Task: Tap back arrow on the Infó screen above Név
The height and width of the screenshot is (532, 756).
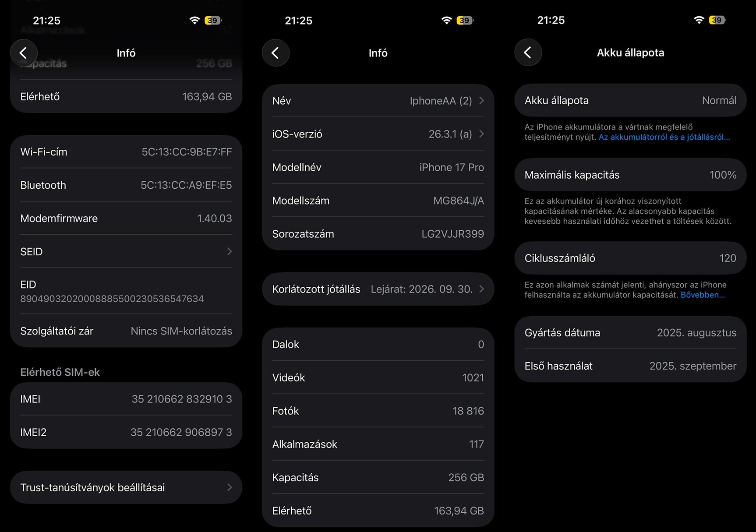Action: click(x=276, y=53)
